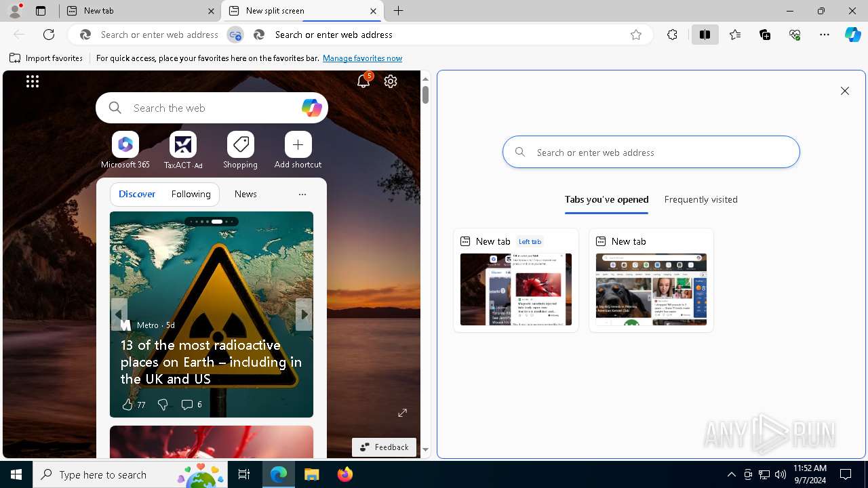Image resolution: width=868 pixels, height=488 pixels.
Task: Open Manage favorites now link
Action: (362, 58)
